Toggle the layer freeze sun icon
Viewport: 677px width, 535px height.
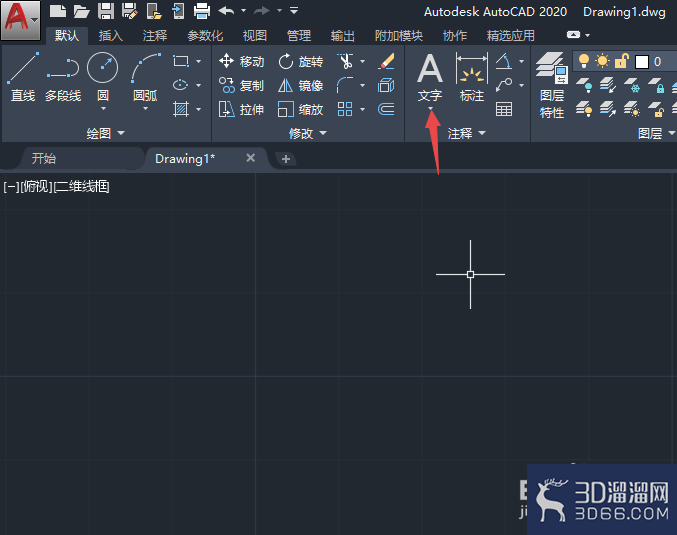(602, 61)
